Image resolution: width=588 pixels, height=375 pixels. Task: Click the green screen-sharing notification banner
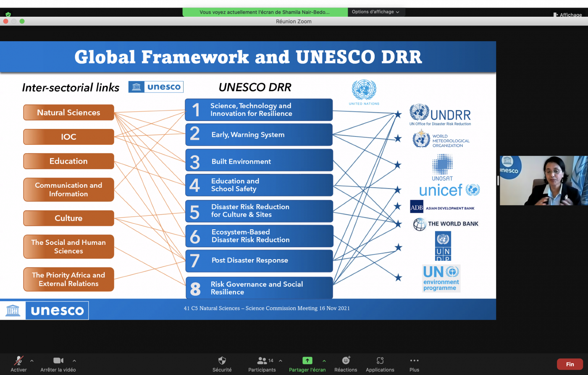pos(265,12)
